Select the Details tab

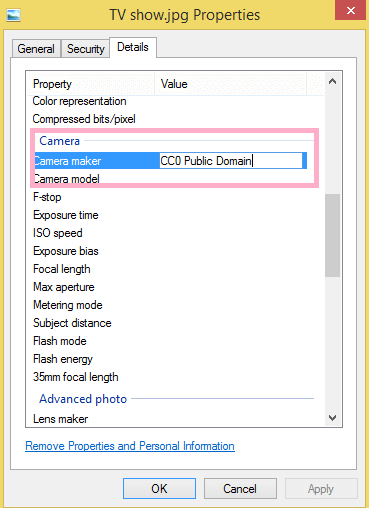coord(133,47)
